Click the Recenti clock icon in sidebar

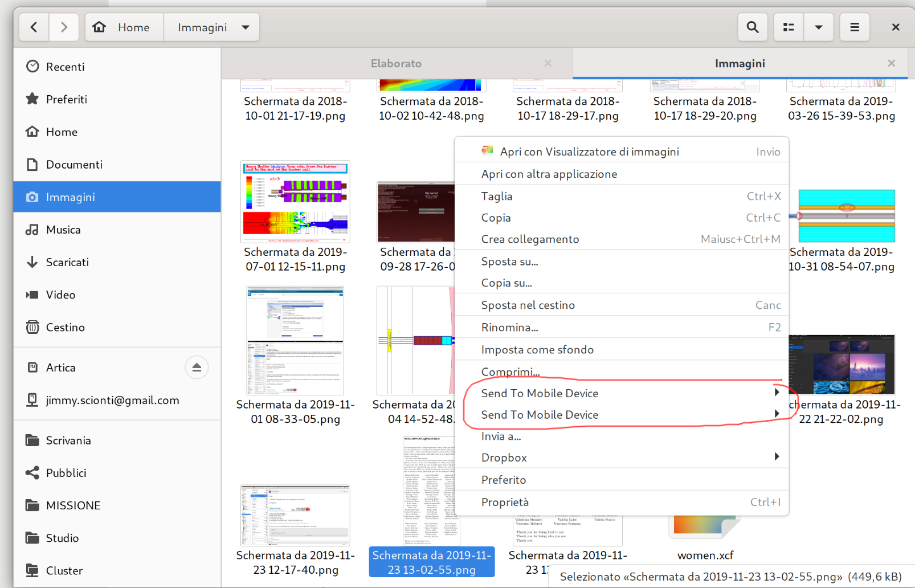33,67
